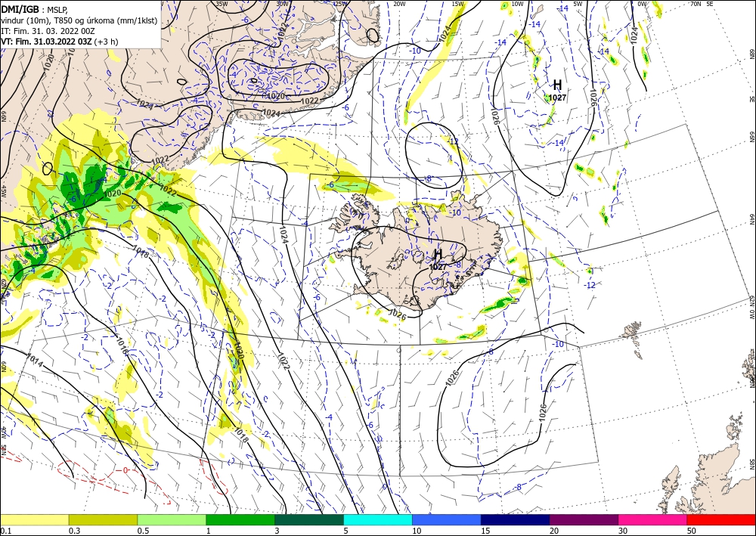Click the olive 0.3–0.5 legend swatch
This screenshot has height=536, width=756.
(103, 519)
